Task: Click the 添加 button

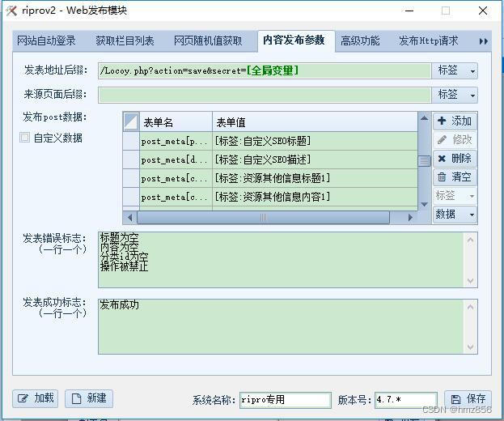Action: click(x=455, y=121)
